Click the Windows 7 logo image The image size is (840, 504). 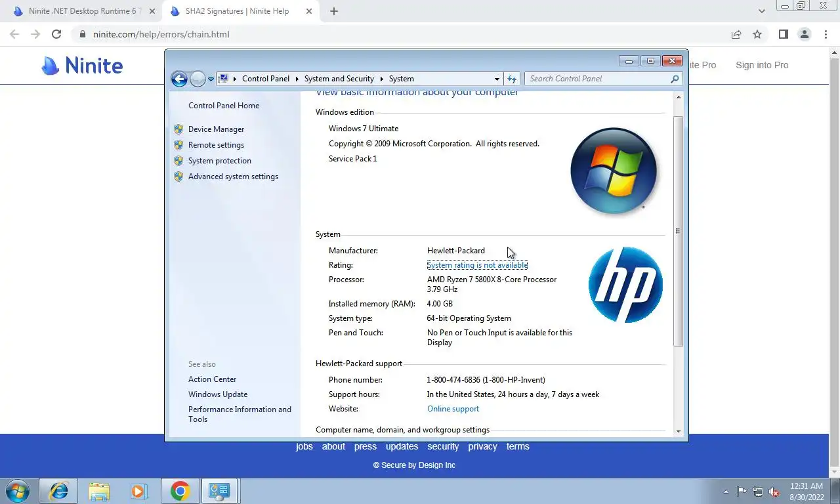click(x=614, y=171)
